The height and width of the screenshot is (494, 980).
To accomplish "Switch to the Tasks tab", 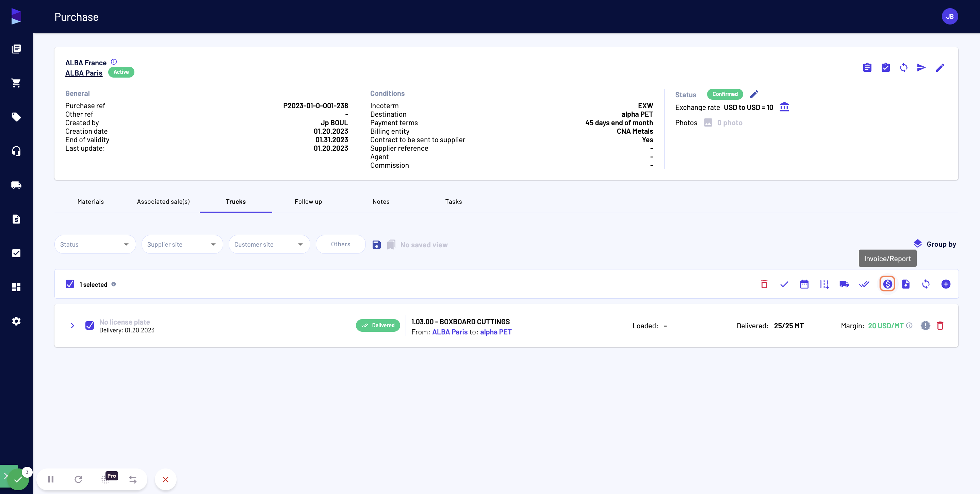I will (x=454, y=201).
